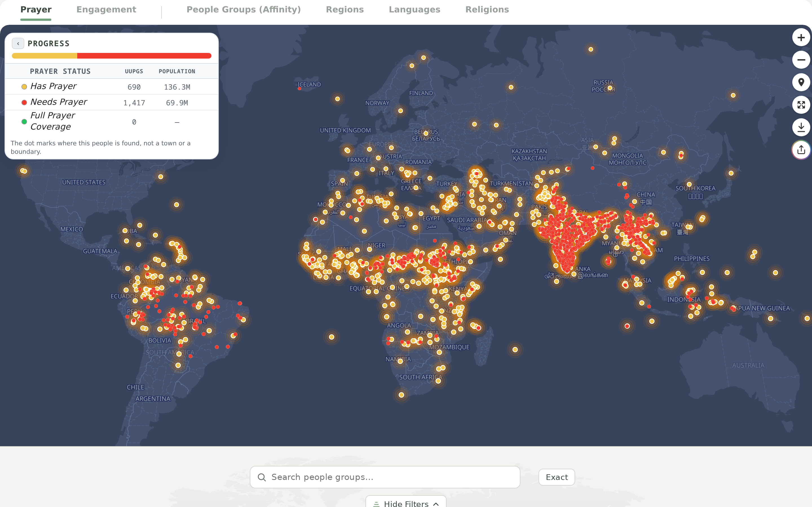Screen dimensions: 812x507
Task: Toggle Has Prayer status row
Action: pyautogui.click(x=112, y=87)
